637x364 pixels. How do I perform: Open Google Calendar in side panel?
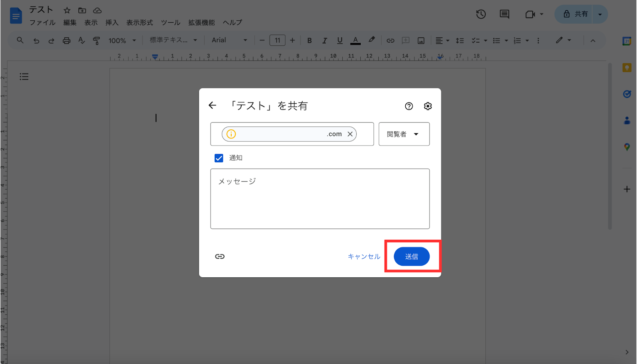[627, 41]
